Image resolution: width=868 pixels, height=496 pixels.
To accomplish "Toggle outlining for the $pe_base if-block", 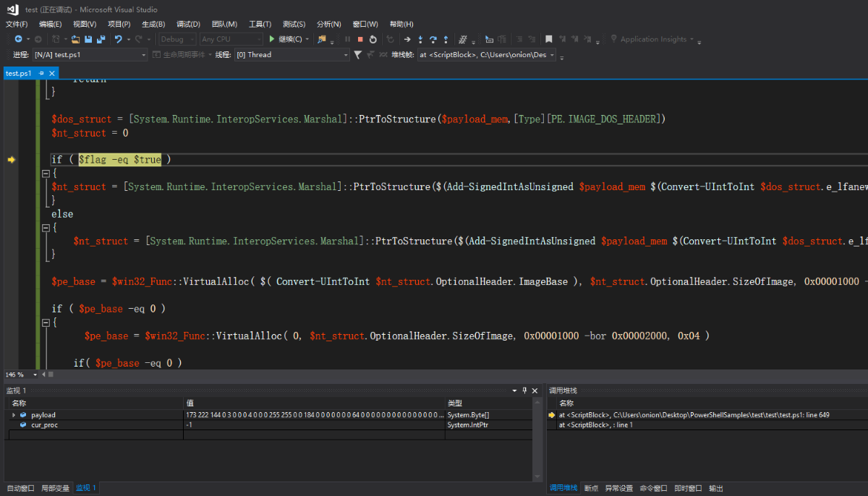I will coord(46,322).
